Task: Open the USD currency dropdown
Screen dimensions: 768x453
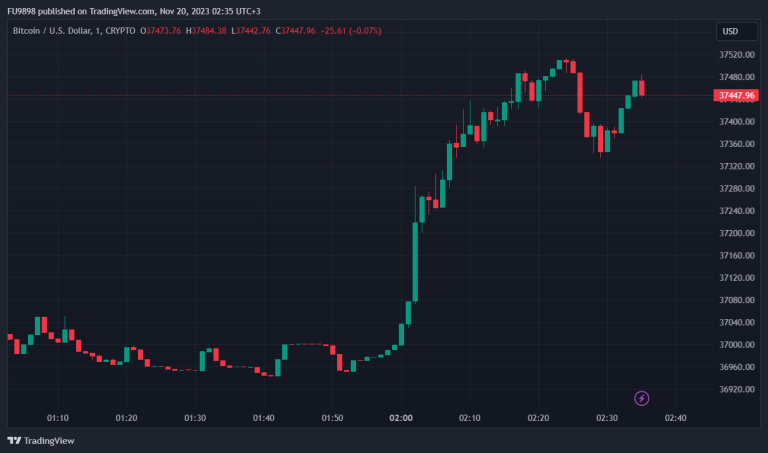Action: (x=730, y=31)
